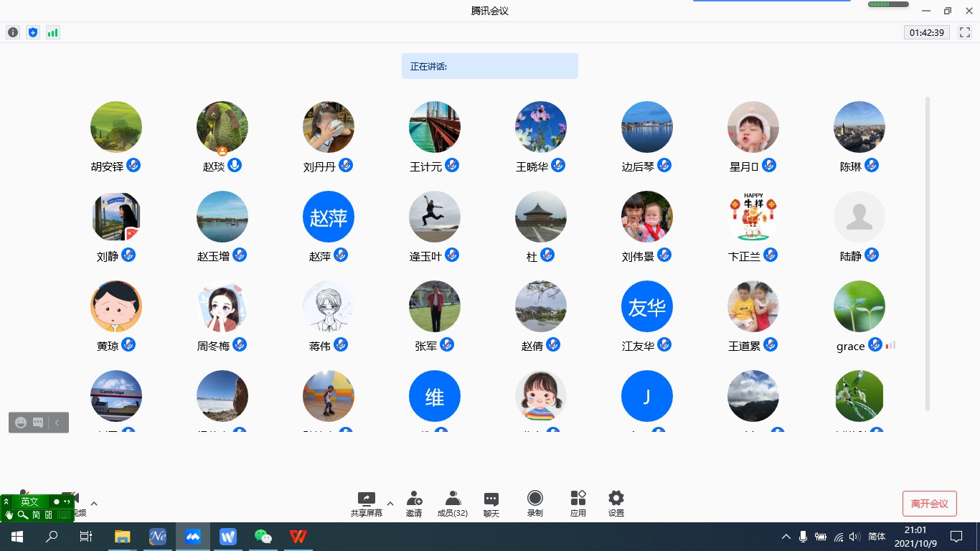Toggle full screen mode icon at top right
Viewport: 980px width, 551px height.
point(964,32)
